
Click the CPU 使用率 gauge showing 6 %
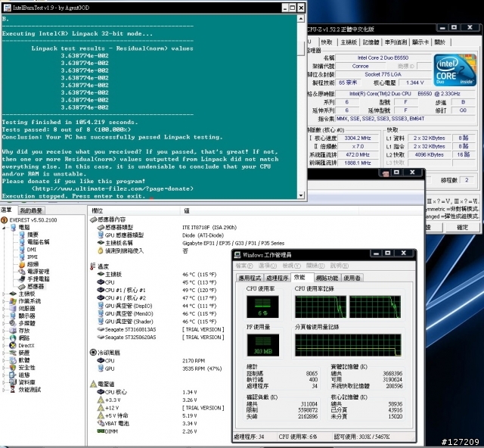click(x=262, y=306)
